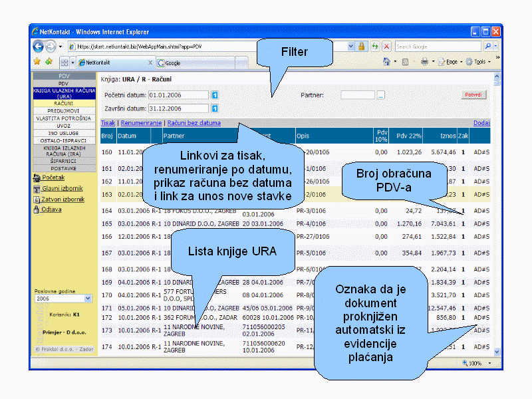The height and width of the screenshot is (399, 532).
Task: Select Šifarnici in the left menu
Action: (64, 161)
